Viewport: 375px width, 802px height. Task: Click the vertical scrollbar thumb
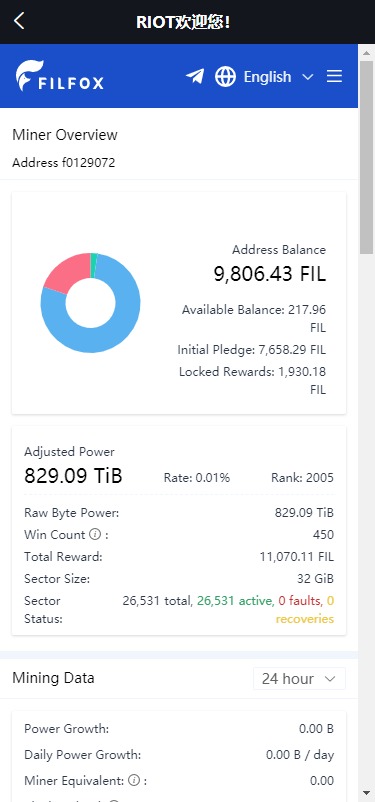tap(366, 157)
